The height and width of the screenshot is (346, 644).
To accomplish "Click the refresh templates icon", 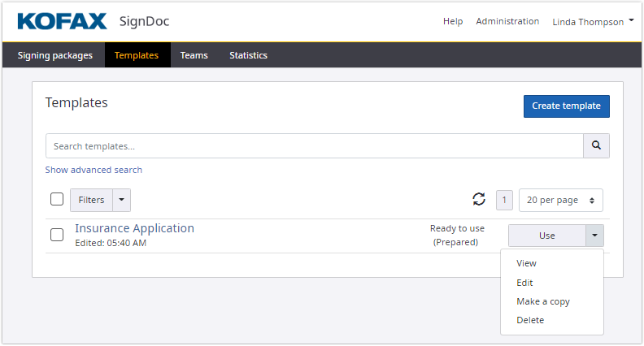I will click(479, 200).
